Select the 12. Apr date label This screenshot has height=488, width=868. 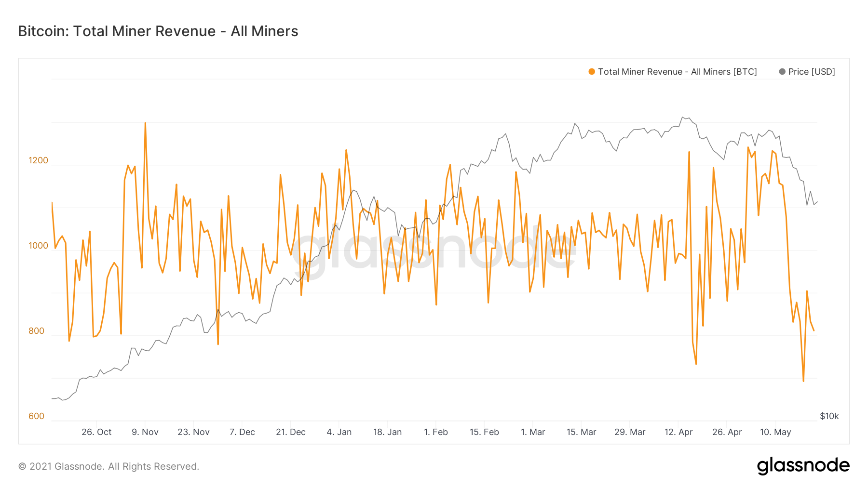pos(678,432)
